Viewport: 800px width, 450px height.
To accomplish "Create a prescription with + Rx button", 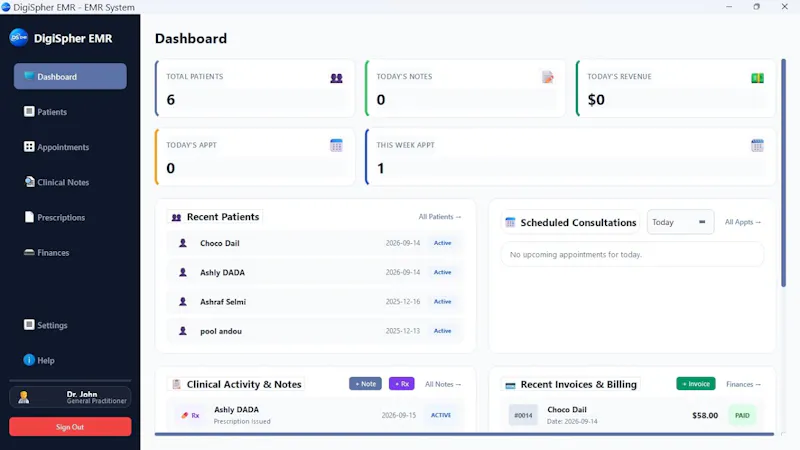I will [402, 384].
